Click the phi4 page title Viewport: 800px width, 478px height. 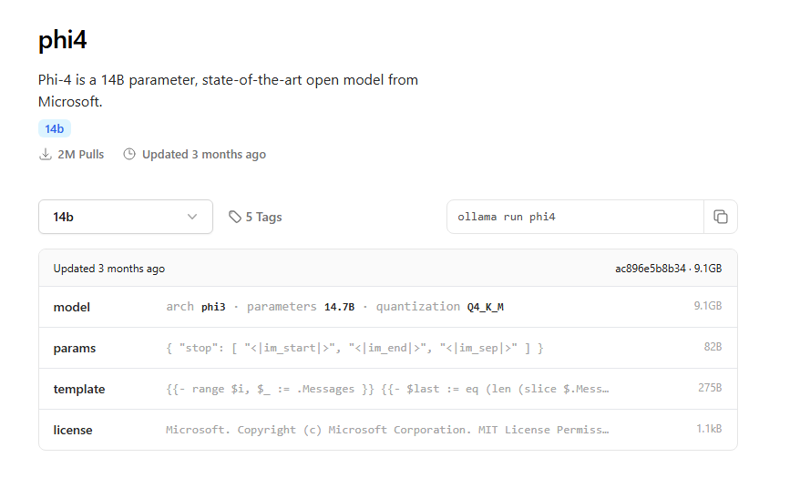click(62, 40)
